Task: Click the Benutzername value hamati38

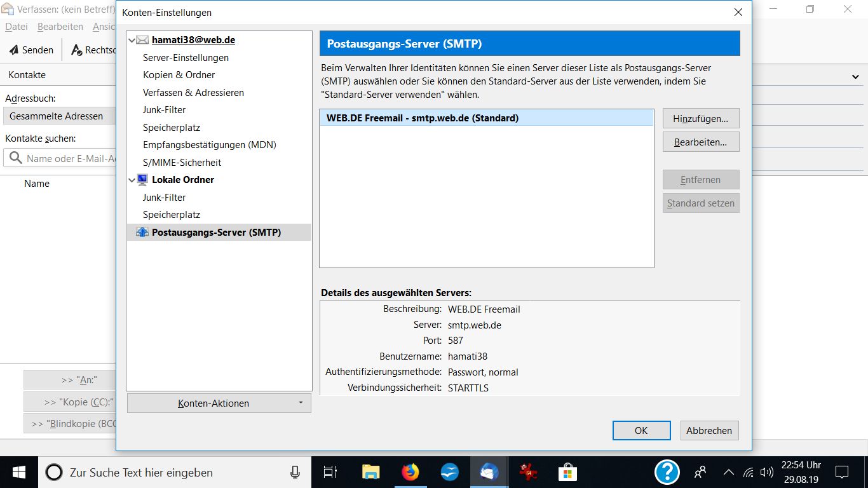Action: pos(468,356)
